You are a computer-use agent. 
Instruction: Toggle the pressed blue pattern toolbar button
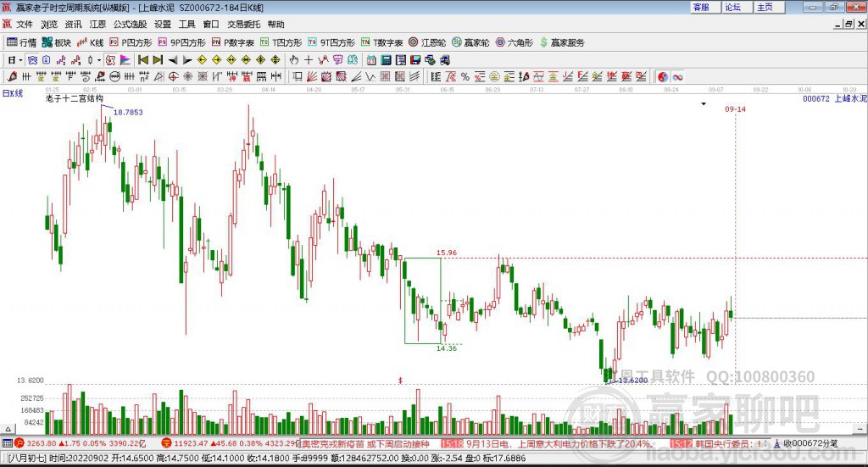pyautogui.click(x=33, y=60)
